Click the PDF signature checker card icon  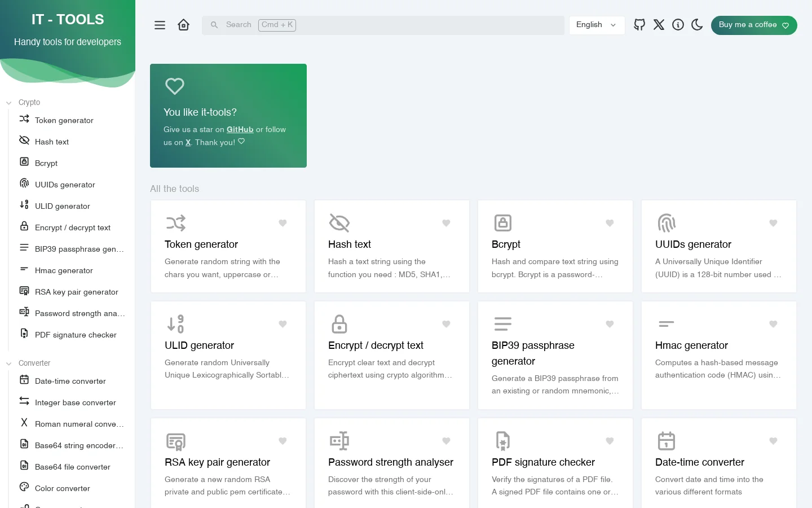(x=503, y=441)
